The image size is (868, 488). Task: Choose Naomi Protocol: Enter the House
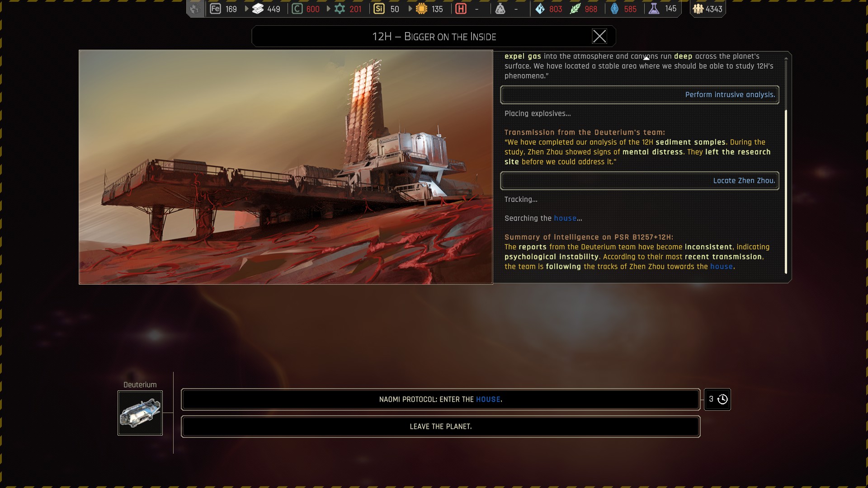click(440, 399)
